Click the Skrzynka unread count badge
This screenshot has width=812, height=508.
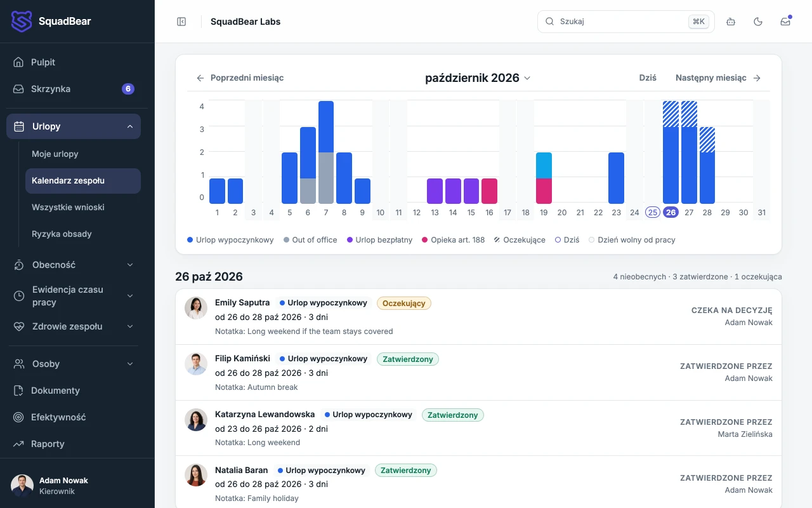click(128, 89)
